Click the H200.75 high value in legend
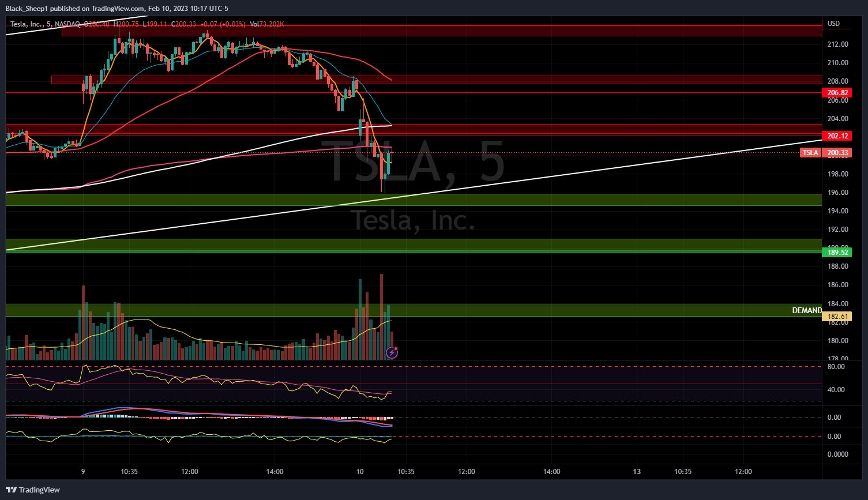868x500 pixels. 126,24
